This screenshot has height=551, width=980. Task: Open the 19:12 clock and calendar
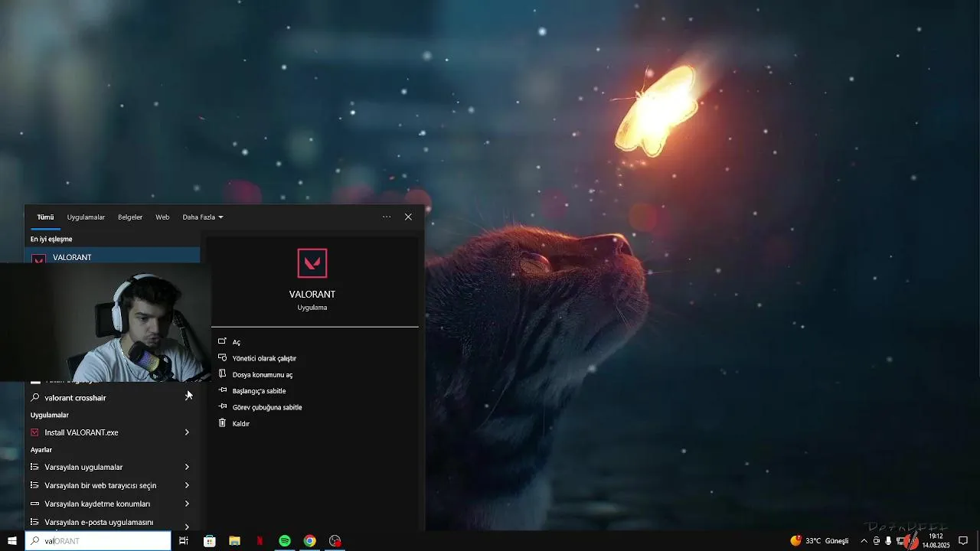click(x=936, y=541)
